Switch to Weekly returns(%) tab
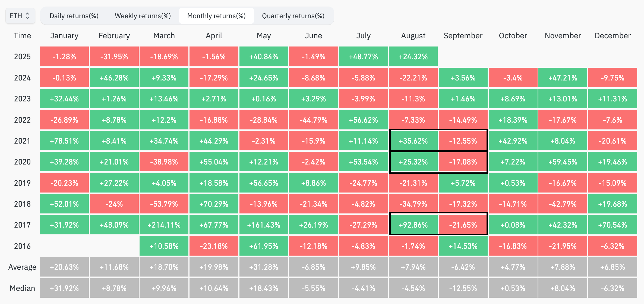The image size is (644, 304). [143, 16]
